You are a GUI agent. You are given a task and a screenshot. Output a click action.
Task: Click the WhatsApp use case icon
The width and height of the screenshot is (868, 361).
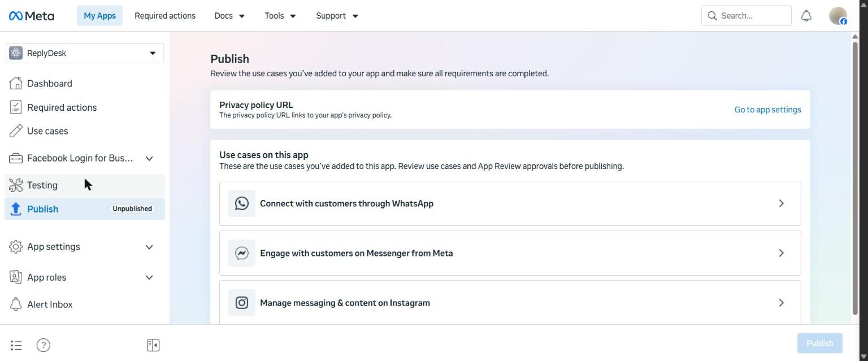pyautogui.click(x=242, y=203)
